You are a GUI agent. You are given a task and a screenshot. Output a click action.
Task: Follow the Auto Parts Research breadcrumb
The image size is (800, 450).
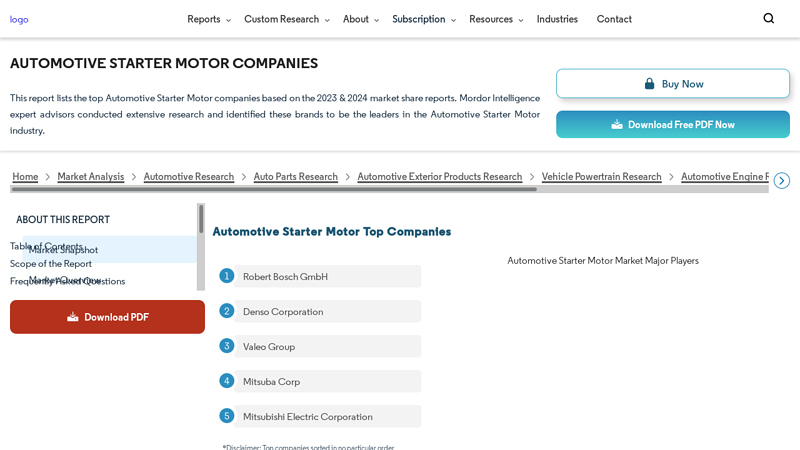point(295,177)
